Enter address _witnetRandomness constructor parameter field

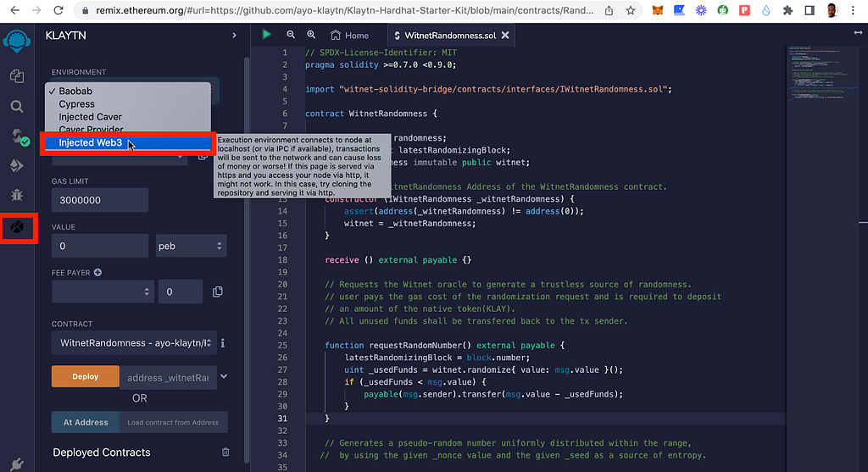168,377
